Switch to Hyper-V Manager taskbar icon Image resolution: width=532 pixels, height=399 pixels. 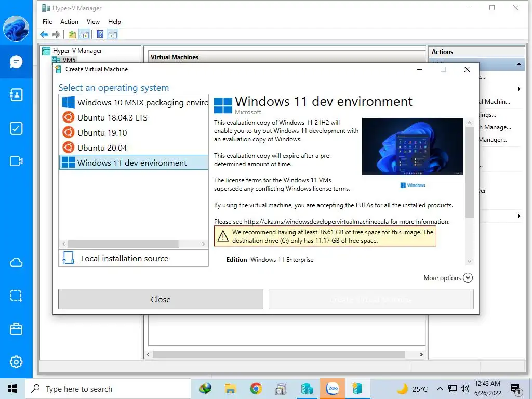tap(307, 389)
